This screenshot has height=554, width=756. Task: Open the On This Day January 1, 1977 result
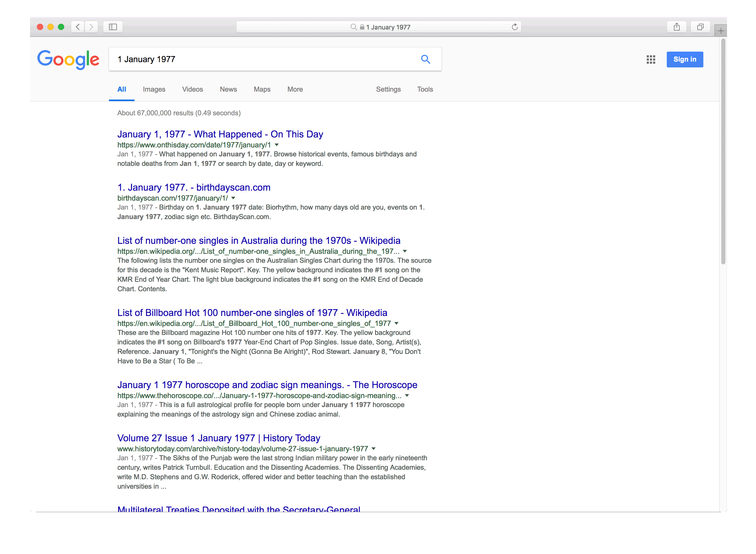pos(220,134)
